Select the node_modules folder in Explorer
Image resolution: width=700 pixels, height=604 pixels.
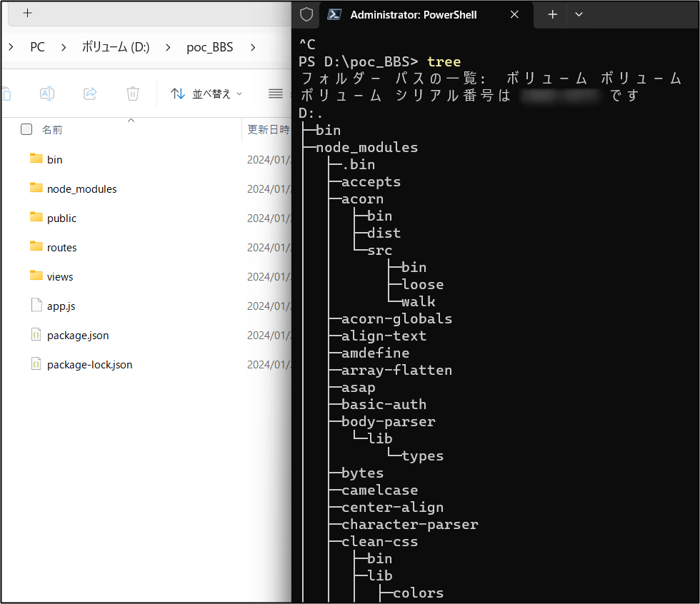coord(81,189)
